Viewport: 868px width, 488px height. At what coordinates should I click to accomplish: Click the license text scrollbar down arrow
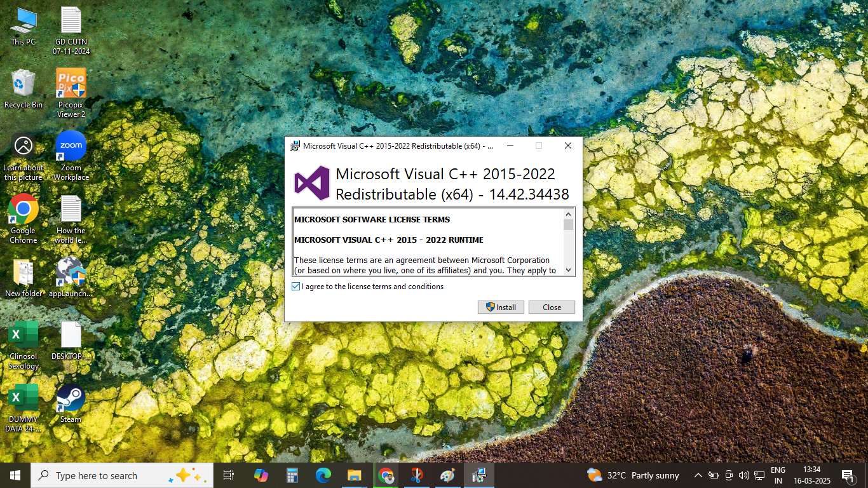(x=568, y=270)
